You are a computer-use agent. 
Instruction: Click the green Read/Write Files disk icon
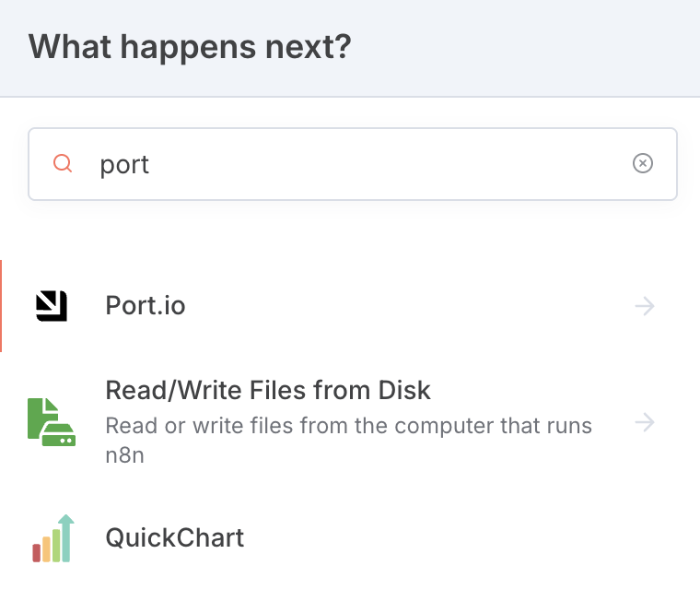coord(52,422)
